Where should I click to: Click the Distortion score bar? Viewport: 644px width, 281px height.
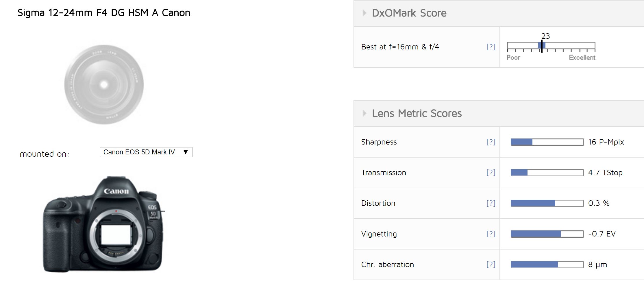pyautogui.click(x=547, y=203)
